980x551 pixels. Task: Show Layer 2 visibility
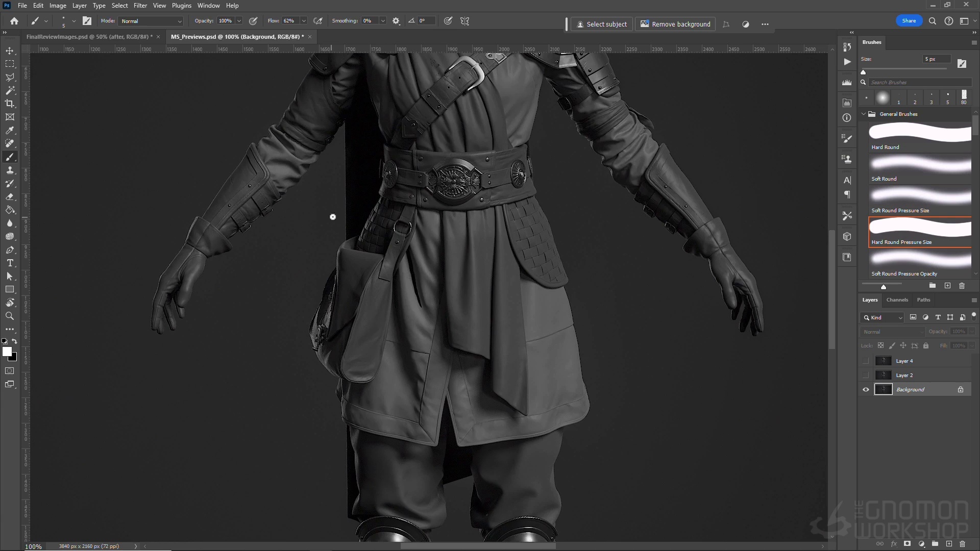coord(866,375)
